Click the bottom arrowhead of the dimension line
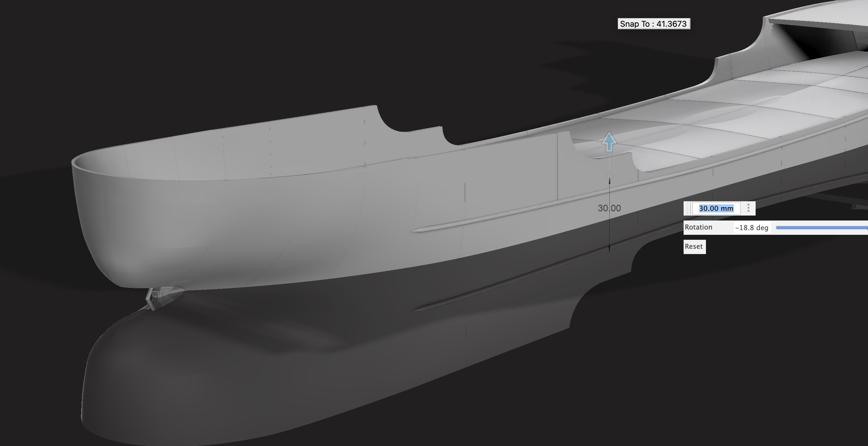The height and width of the screenshot is (446, 868). click(x=609, y=249)
